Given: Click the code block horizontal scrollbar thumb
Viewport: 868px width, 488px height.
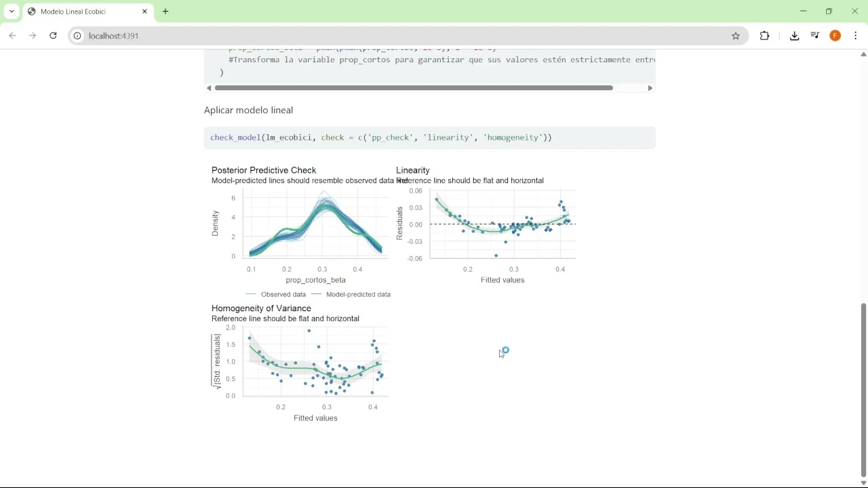Looking at the screenshot, I should point(414,88).
